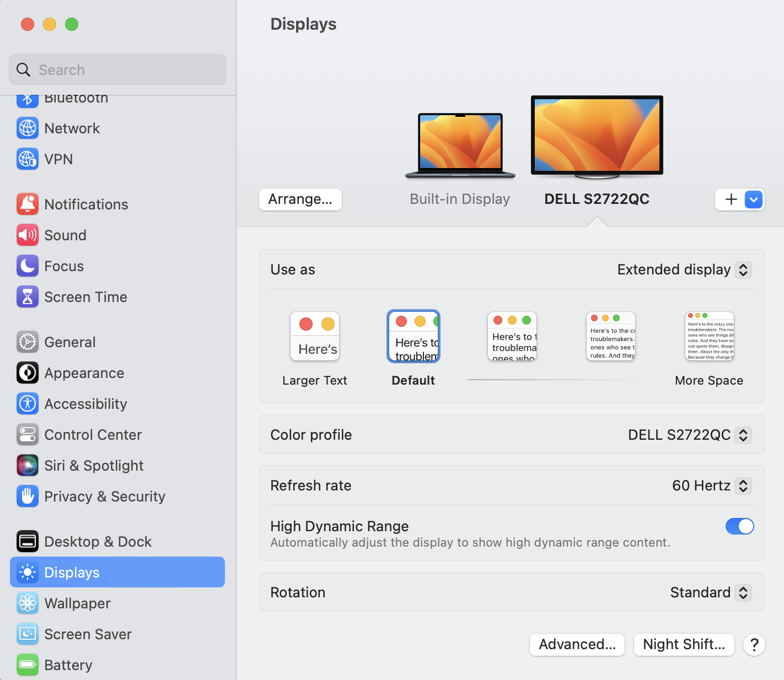Select the Sound speaker icon

coord(28,235)
